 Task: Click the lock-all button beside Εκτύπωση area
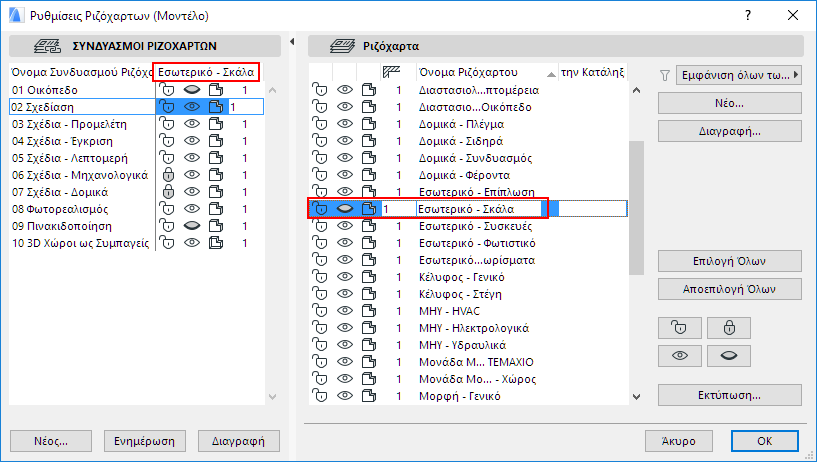[x=728, y=327]
